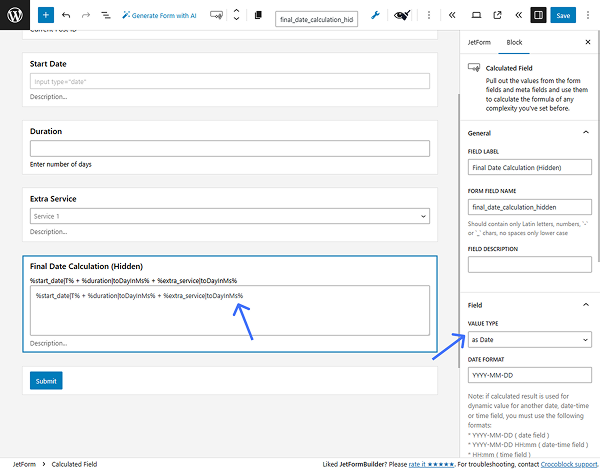
Task: Open block toolbar options menu
Action: pyautogui.click(x=429, y=15)
